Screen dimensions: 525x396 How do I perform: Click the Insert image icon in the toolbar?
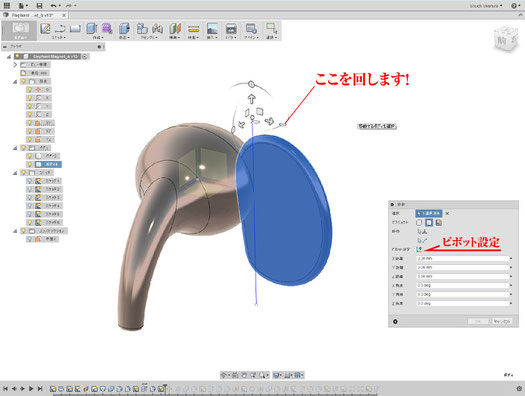(x=212, y=29)
